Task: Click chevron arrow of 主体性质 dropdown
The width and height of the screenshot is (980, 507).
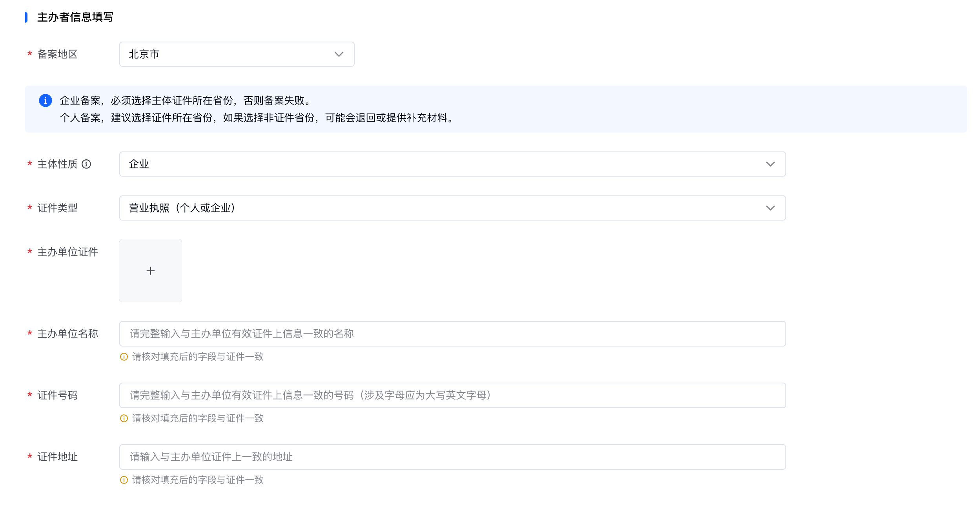Action: click(770, 164)
